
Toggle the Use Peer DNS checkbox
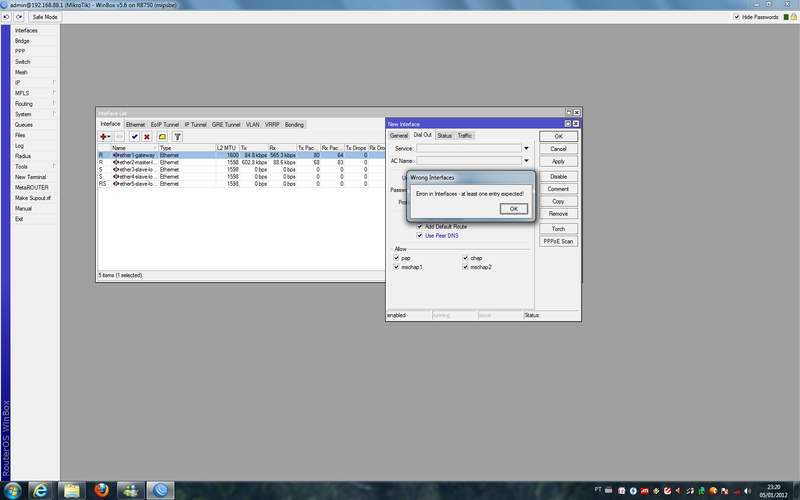(x=420, y=236)
